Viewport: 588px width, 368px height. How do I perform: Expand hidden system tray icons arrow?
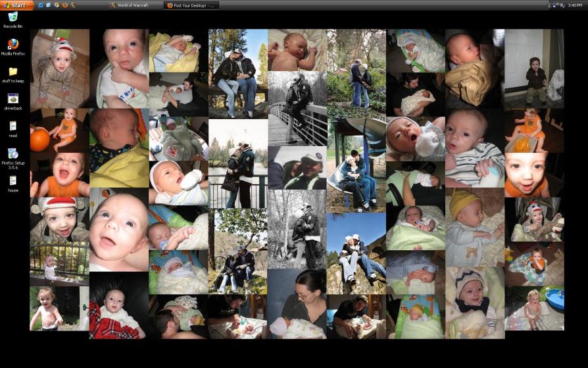(549, 5)
